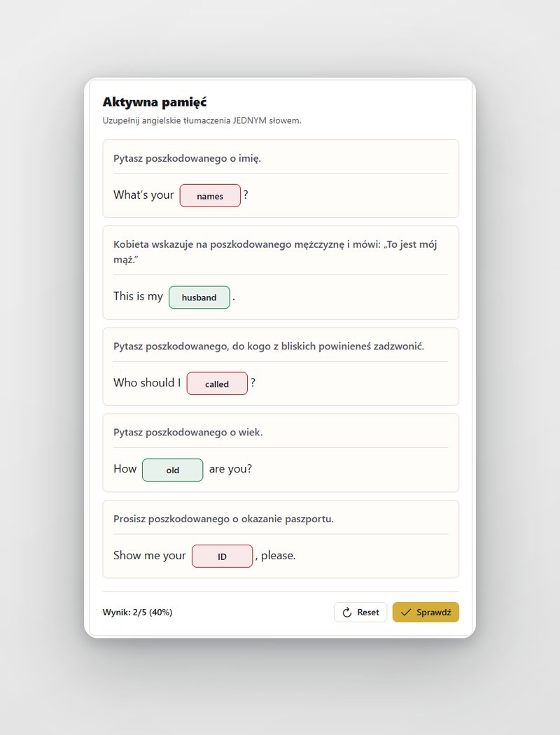
Task: Click the ", please." text after ID
Action: coord(276,556)
